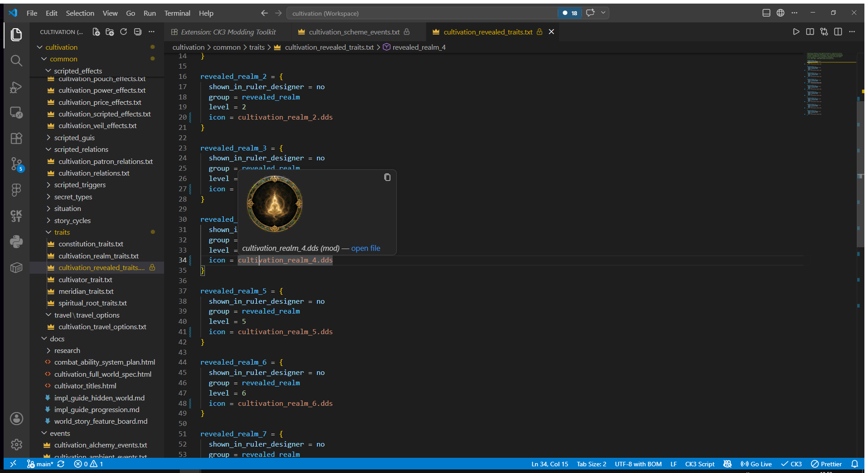
Task: Open the Extensions view
Action: pyautogui.click(x=17, y=138)
